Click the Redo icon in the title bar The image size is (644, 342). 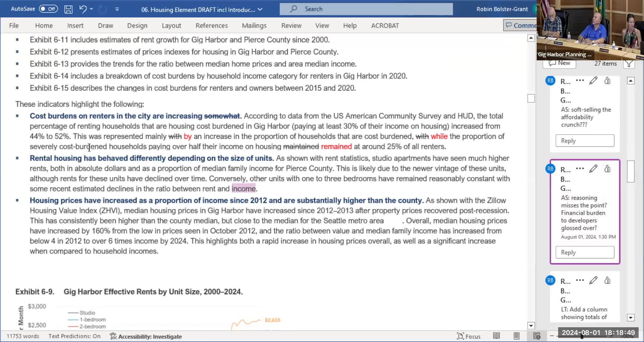[103, 9]
